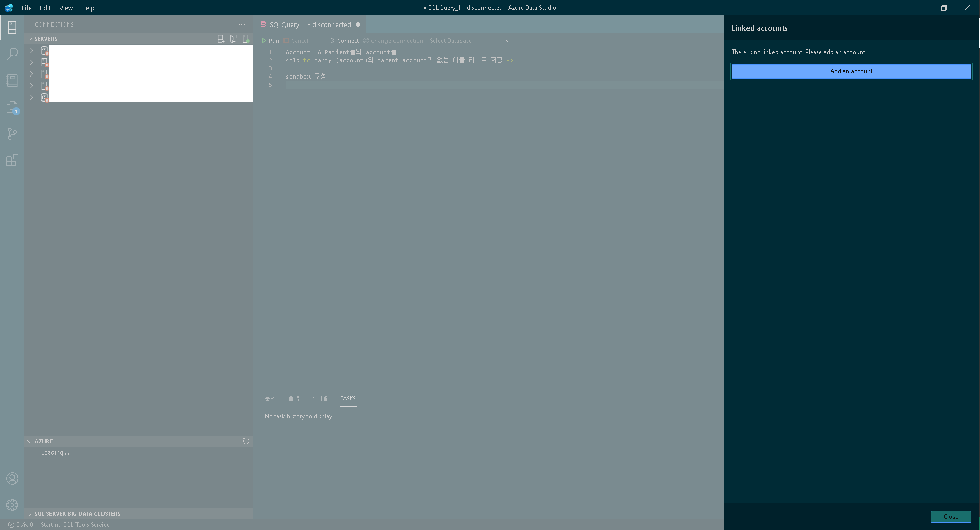Click the add Azure account plus icon
980x530 pixels.
(234, 441)
